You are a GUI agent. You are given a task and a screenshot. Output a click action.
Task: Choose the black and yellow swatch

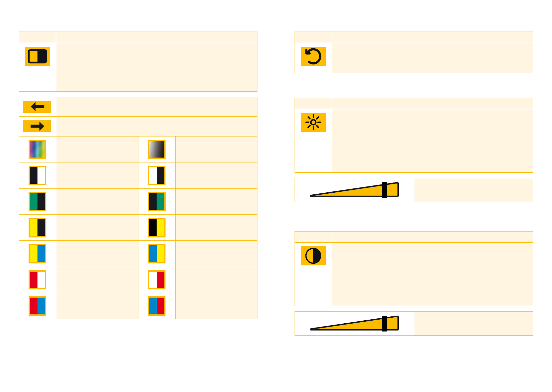[x=157, y=228]
